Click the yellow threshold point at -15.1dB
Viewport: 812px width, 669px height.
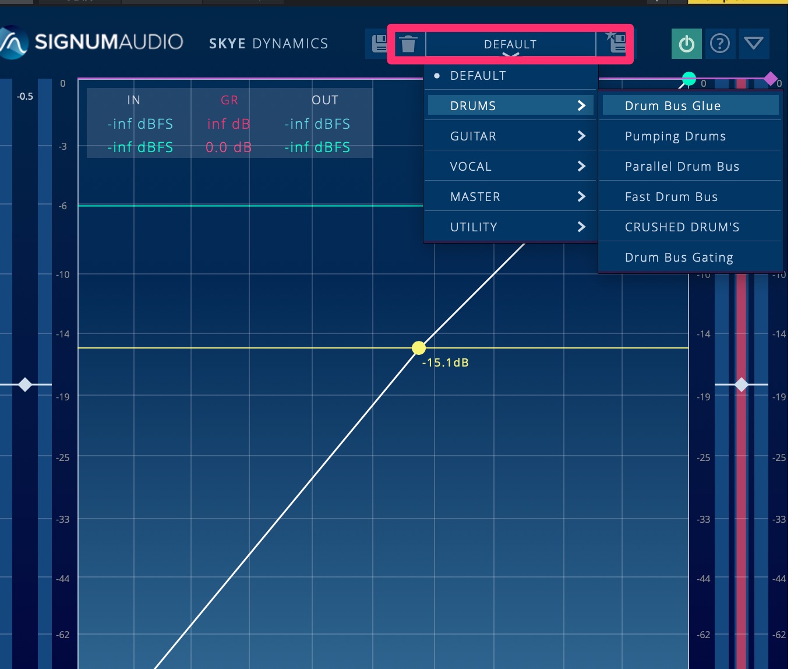tap(419, 348)
